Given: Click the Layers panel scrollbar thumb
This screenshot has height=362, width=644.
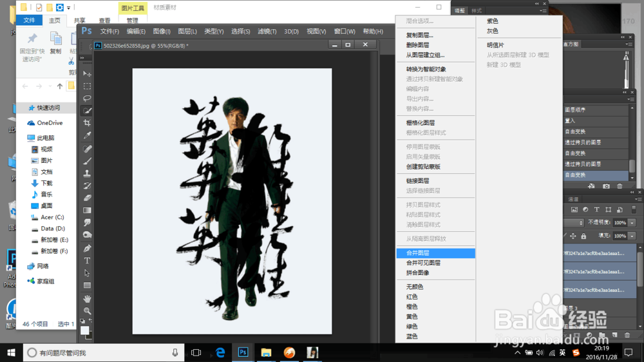Looking at the screenshot, I should (x=640, y=269).
